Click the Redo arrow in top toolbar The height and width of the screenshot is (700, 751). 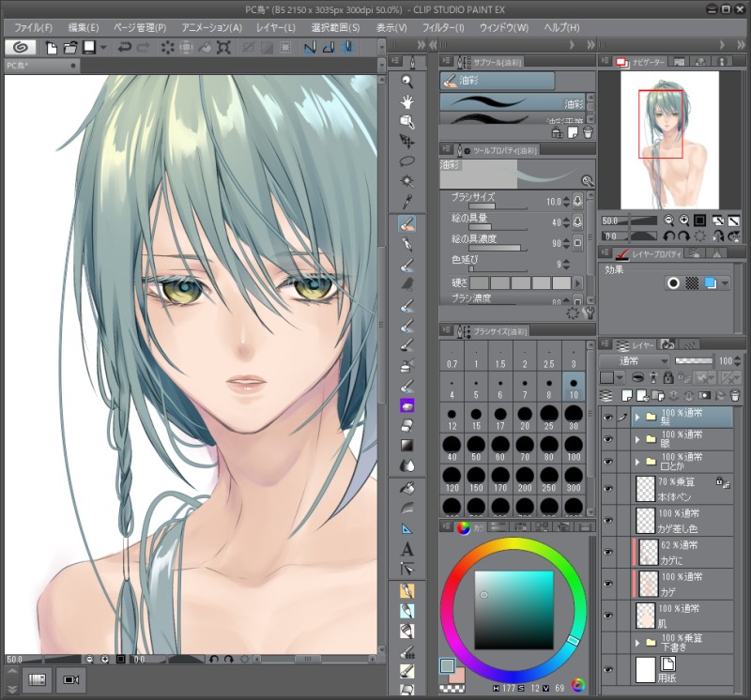coord(144,48)
